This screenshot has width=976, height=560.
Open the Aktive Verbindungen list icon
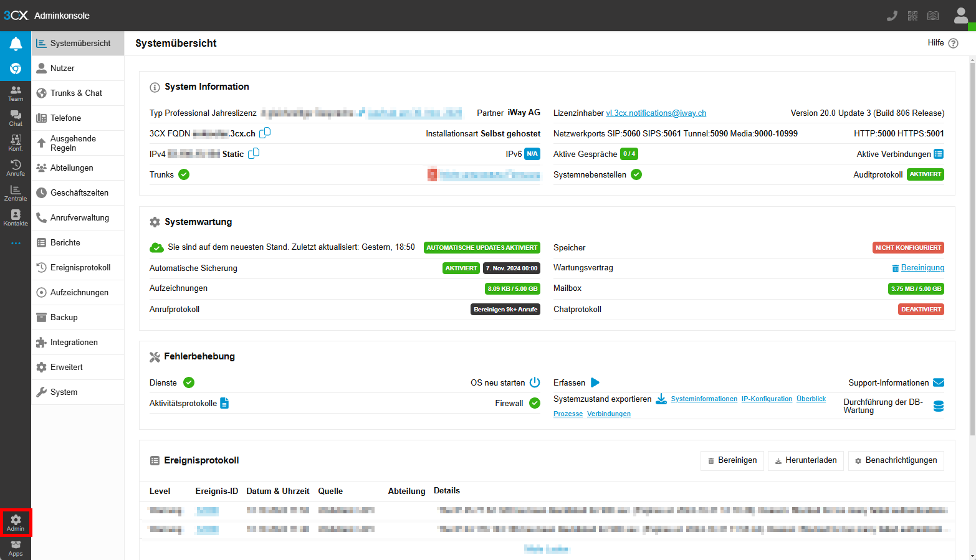click(x=939, y=154)
